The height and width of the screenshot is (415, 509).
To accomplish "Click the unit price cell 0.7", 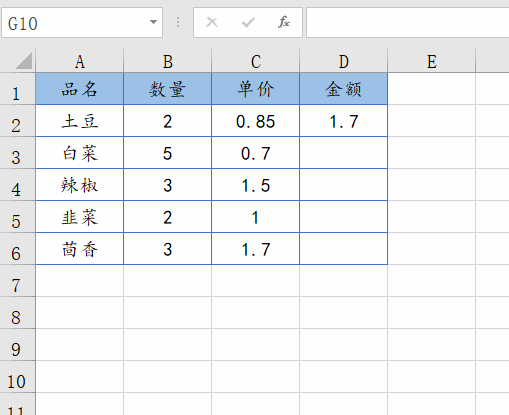I will click(256, 153).
